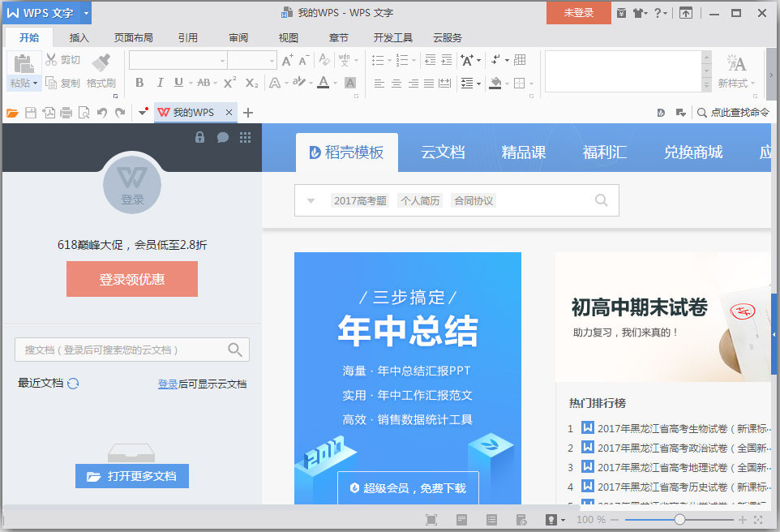This screenshot has width=780, height=532.
Task: Close the 我的WPS document tab
Action: point(229,113)
